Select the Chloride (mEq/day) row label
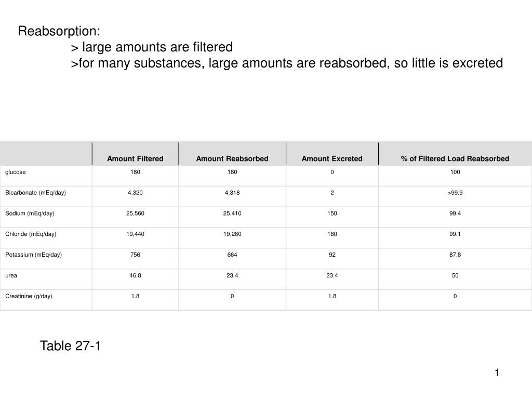532x399 pixels. tap(31, 234)
